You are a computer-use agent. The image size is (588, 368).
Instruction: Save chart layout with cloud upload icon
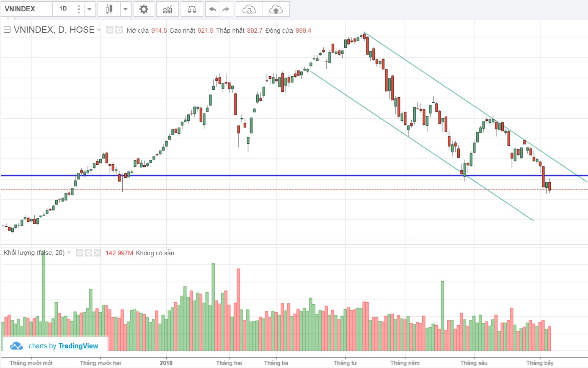[x=276, y=9]
